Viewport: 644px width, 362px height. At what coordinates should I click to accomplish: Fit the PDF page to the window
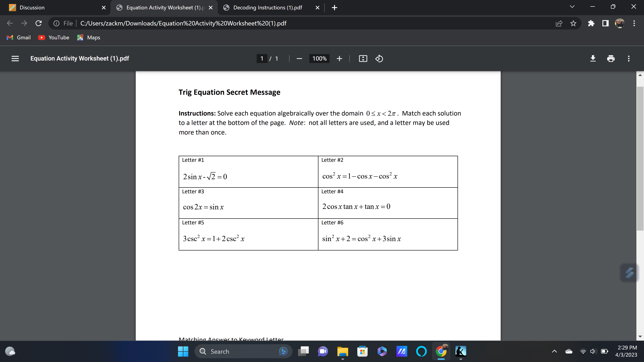pyautogui.click(x=363, y=59)
